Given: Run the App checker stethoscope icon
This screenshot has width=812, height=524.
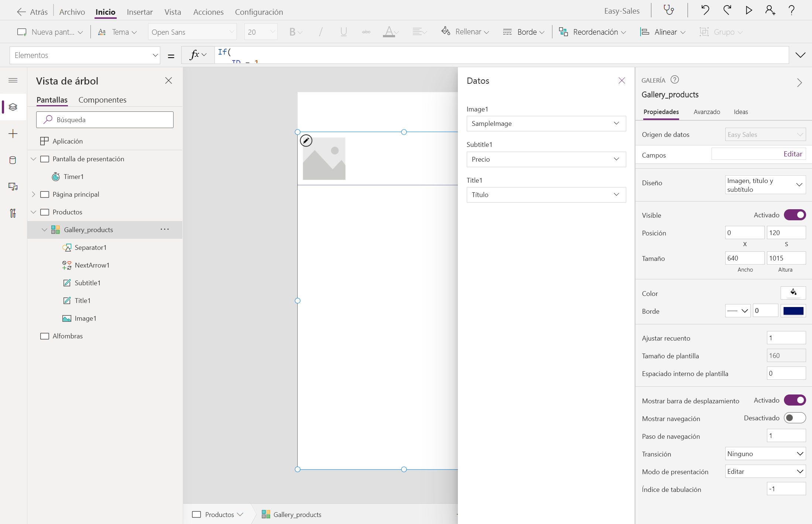Looking at the screenshot, I should (669, 10).
